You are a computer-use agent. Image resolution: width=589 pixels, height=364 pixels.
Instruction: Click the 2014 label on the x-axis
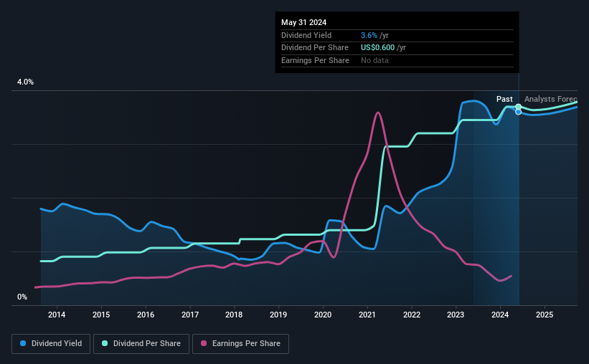pos(57,315)
